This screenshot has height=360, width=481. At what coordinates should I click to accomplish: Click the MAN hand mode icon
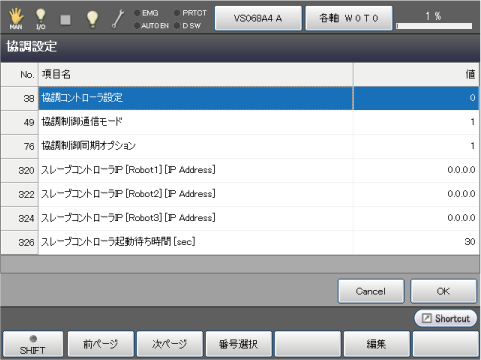coord(16,19)
